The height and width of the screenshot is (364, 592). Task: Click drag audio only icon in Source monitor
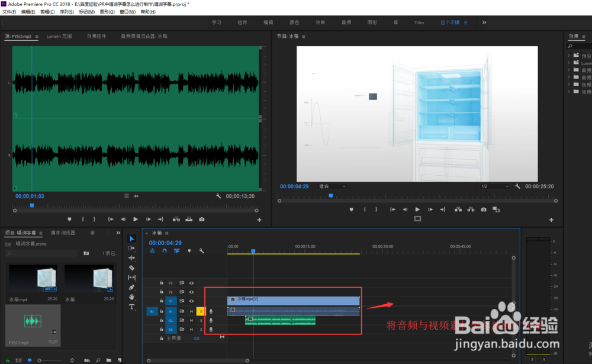pos(136,196)
